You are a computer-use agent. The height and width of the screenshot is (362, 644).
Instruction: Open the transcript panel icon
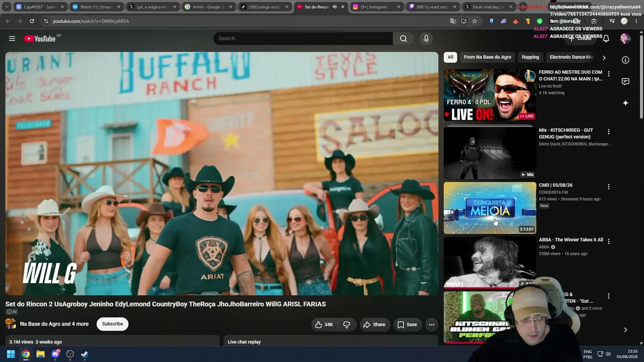(625, 81)
